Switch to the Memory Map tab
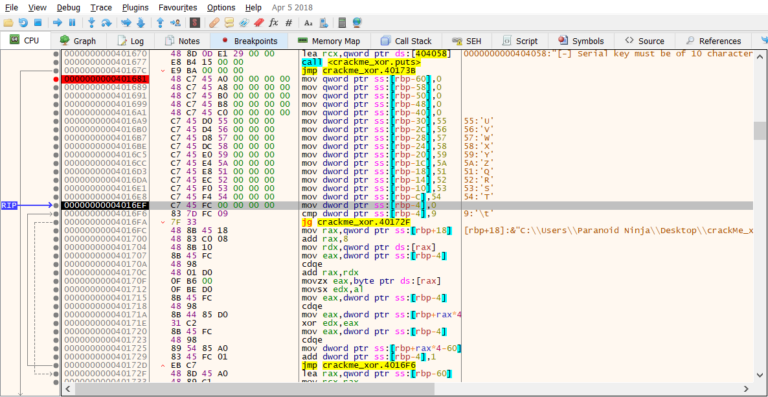Image resolution: width=768 pixels, height=397 pixels. point(329,41)
